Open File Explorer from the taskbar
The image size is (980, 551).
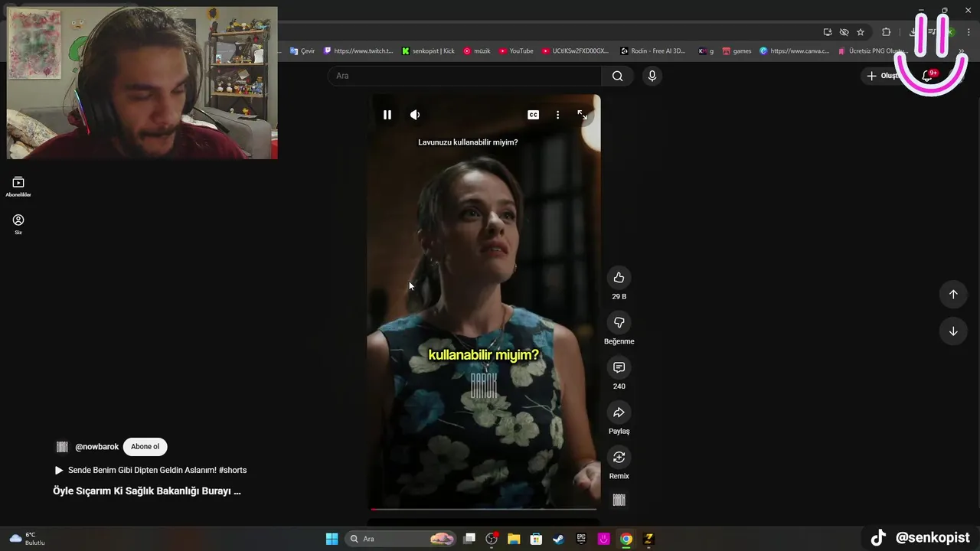[x=514, y=539]
